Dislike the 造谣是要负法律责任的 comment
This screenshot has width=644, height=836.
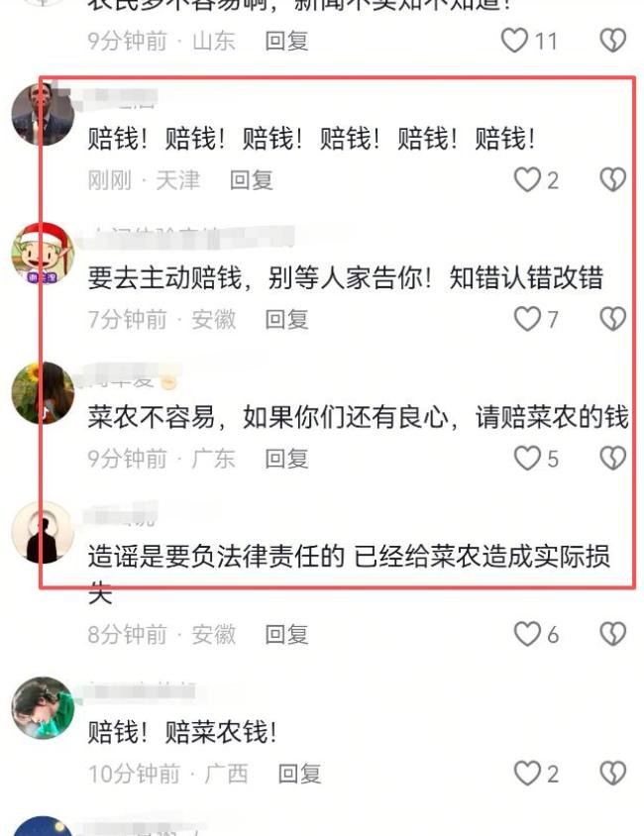coord(613,634)
